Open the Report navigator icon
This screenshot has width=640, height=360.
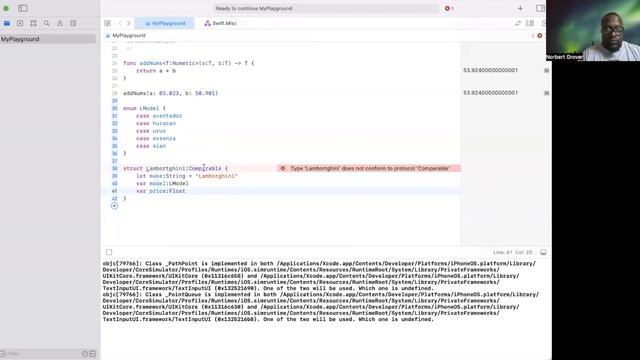73,23
